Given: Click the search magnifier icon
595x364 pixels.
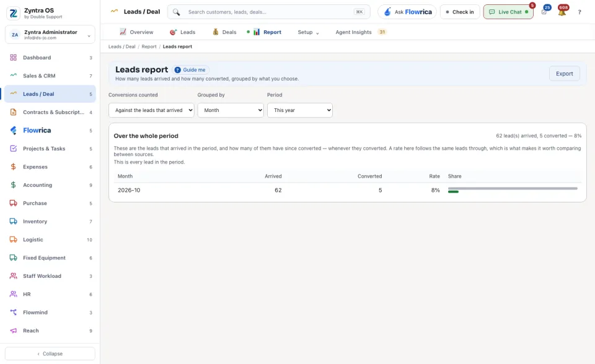Looking at the screenshot, I should coord(176,12).
